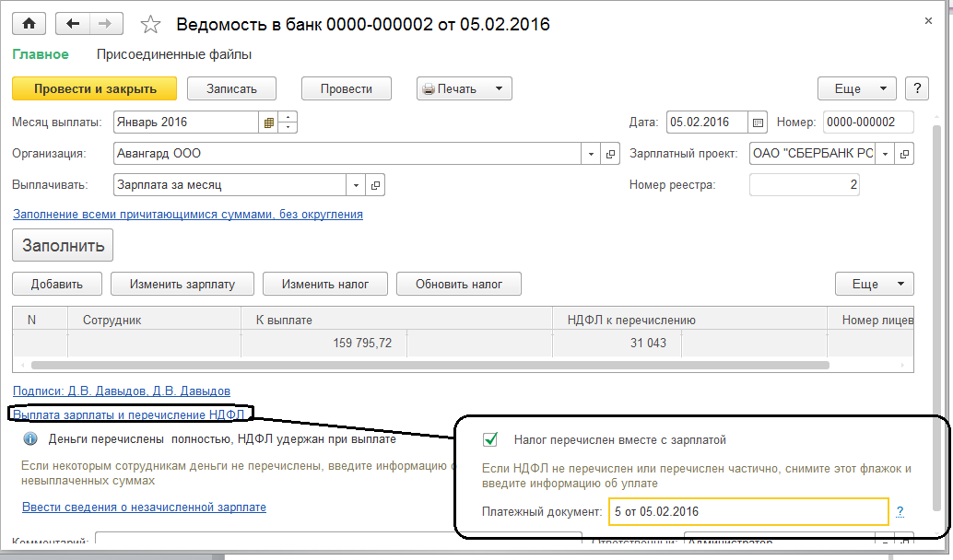
Task: Switch to Присоединенные файлы tab
Action: pyautogui.click(x=174, y=54)
